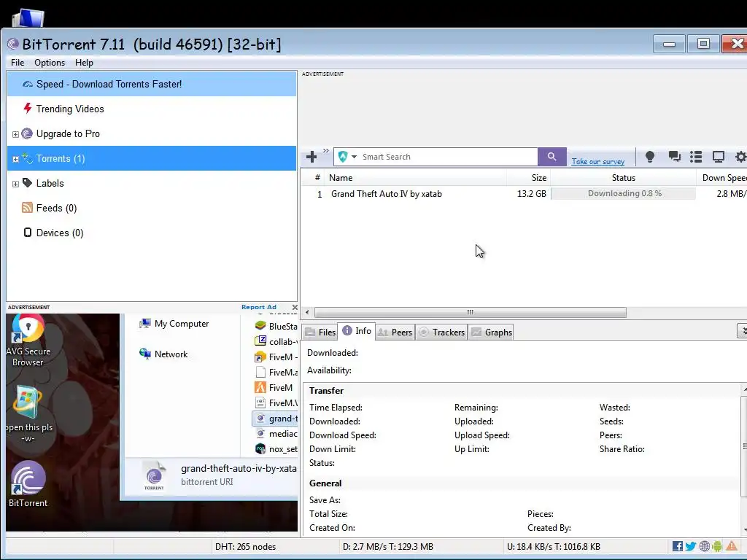747x560 pixels.
Task: Open the Take our survey link
Action: tap(598, 161)
